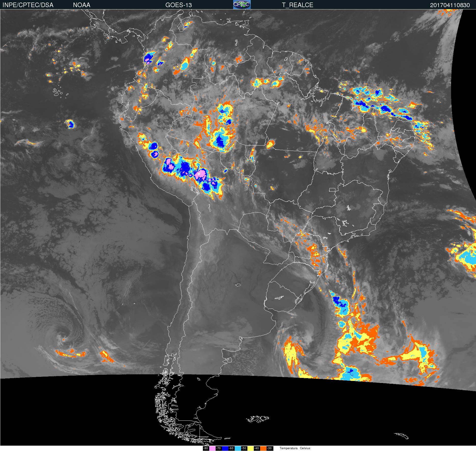
Task: Select the pink legend color swatch
Action: point(212,448)
